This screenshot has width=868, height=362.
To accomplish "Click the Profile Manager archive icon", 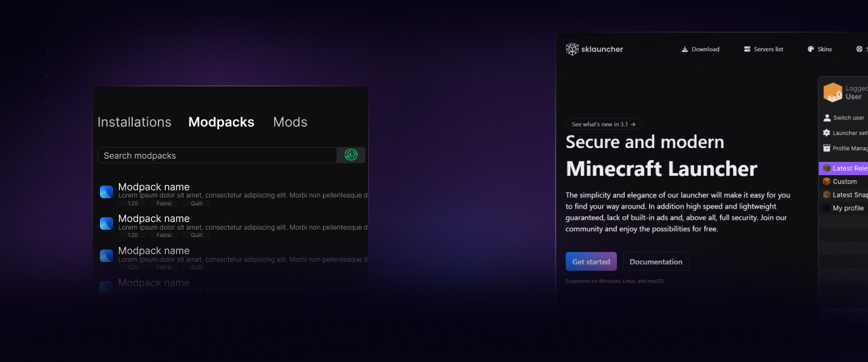I will (x=827, y=148).
